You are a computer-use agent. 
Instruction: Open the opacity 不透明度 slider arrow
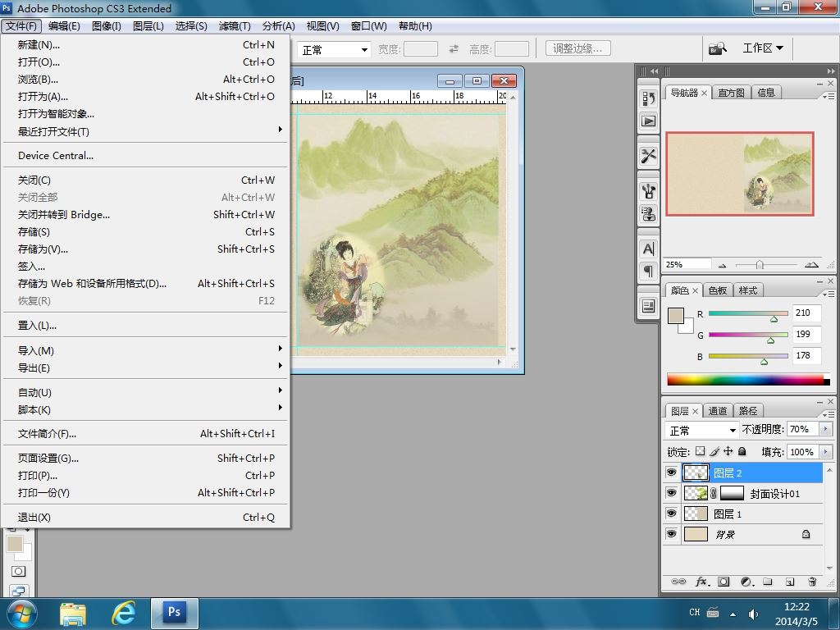pos(825,429)
